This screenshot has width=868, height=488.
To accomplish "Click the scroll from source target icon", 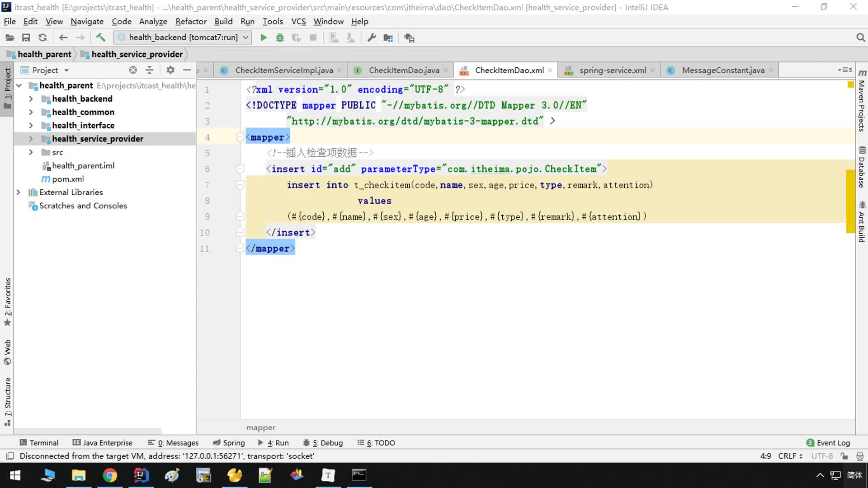I will point(133,70).
